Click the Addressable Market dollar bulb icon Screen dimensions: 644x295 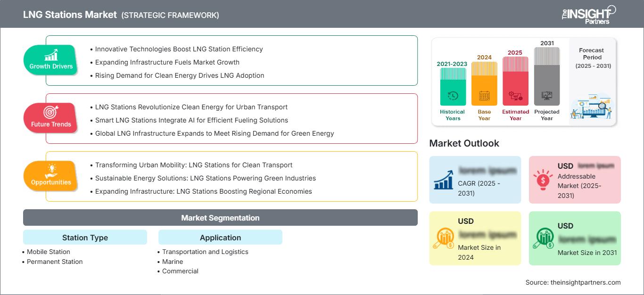coord(543,180)
